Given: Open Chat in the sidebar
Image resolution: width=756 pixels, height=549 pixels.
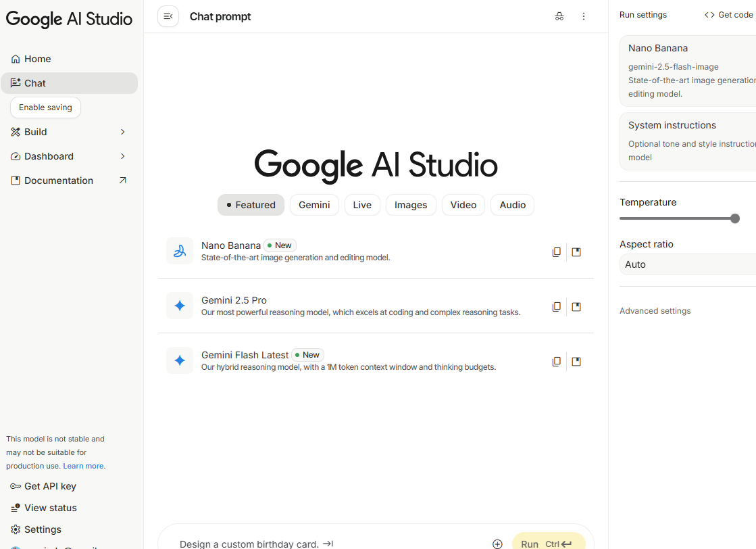Looking at the screenshot, I should (70, 83).
